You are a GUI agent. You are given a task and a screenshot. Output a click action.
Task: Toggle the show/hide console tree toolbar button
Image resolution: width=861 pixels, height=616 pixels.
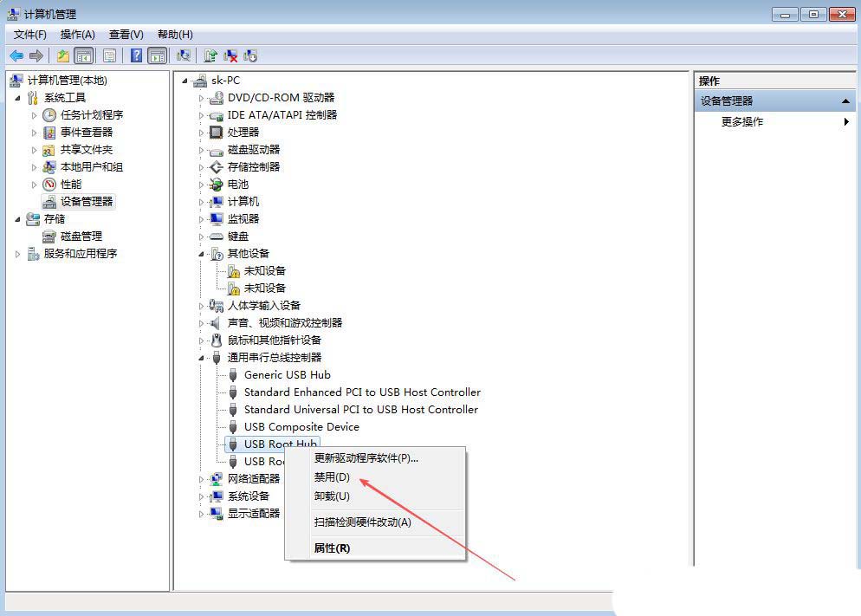click(x=84, y=55)
